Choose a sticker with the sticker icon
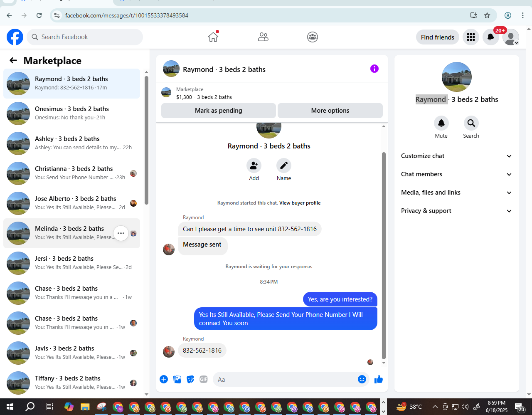 tap(190, 379)
